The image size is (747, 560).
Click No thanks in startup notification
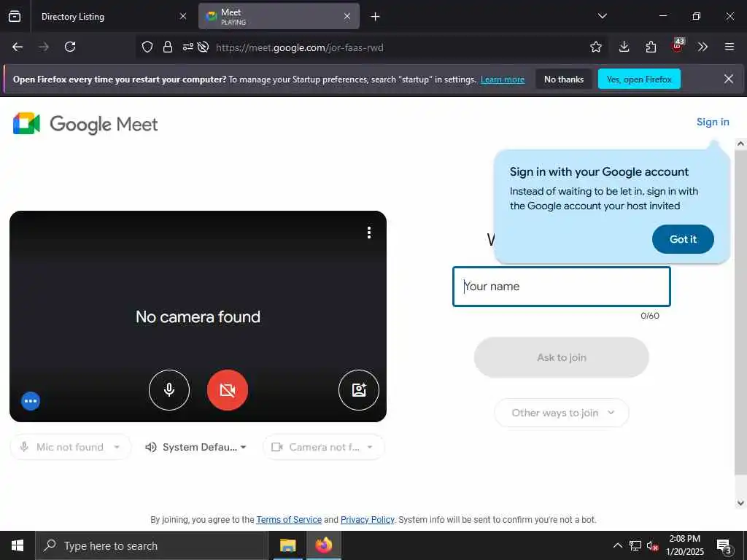coord(564,79)
